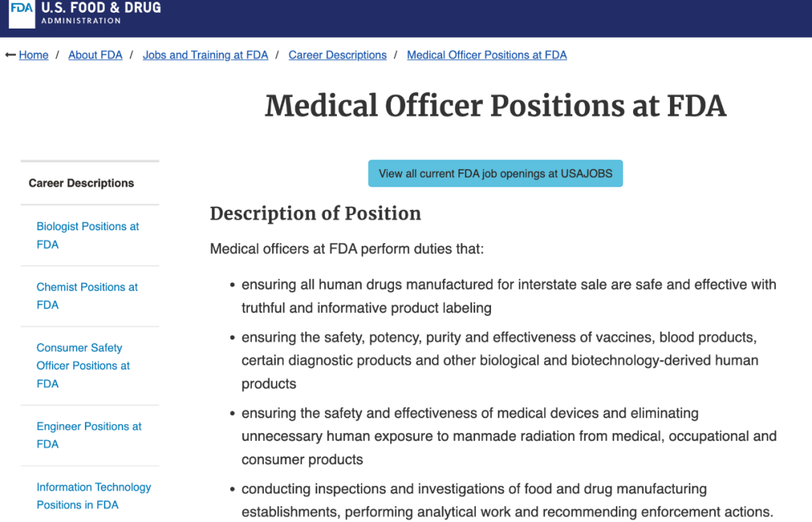Image resolution: width=812 pixels, height=522 pixels.
Task: Click the bullet about medical devices safety
Action: (x=508, y=436)
